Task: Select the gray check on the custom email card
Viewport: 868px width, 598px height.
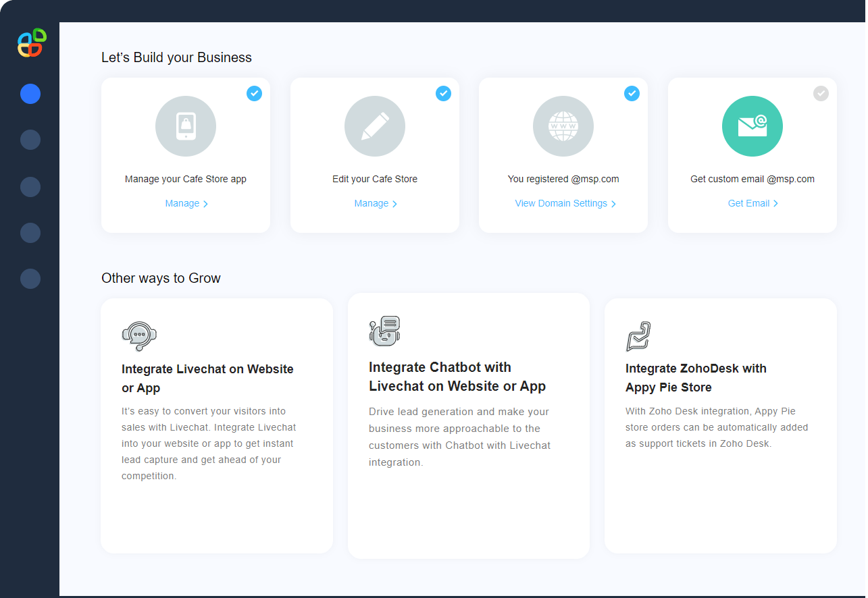Action: (821, 93)
